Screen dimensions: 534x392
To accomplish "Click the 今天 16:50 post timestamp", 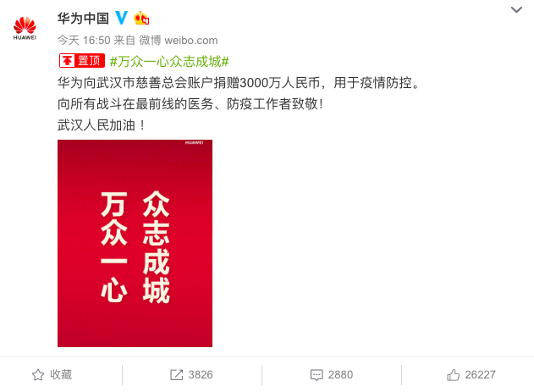I will coord(84,40).
